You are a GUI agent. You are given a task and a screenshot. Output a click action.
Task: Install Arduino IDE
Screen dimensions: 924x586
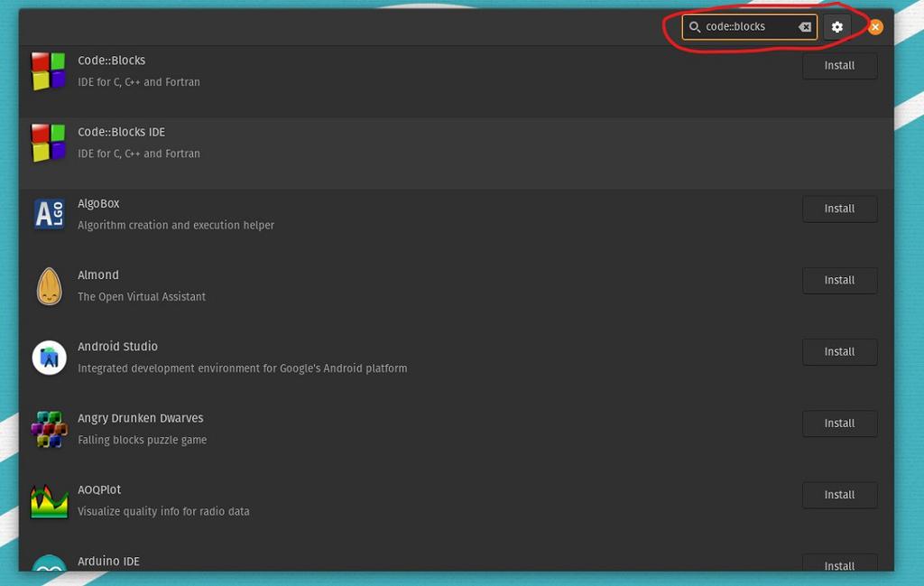click(839, 564)
